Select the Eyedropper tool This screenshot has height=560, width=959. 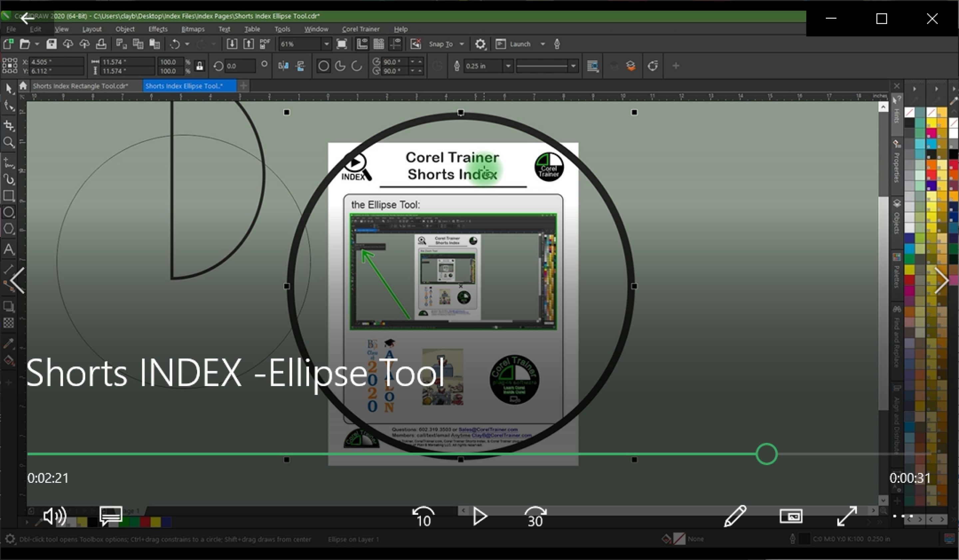pos(9,343)
